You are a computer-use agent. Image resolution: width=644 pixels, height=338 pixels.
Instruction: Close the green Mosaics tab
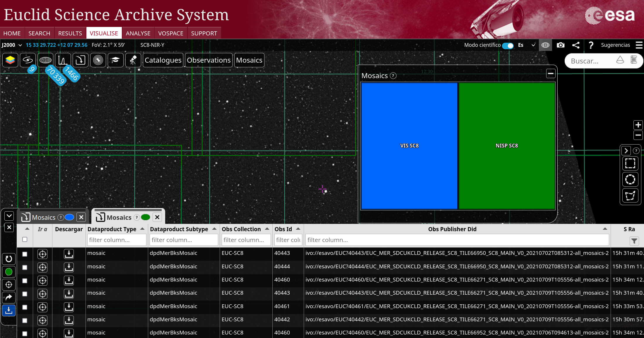157,217
